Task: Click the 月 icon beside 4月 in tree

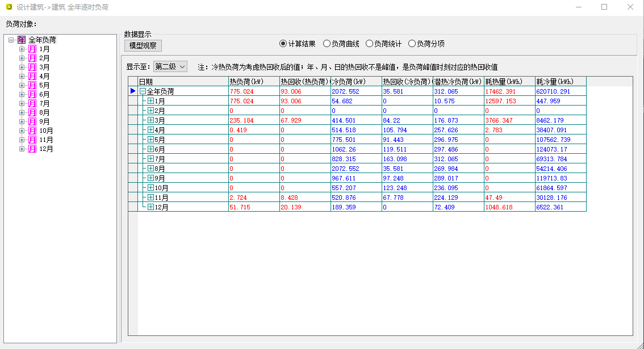Action: coord(32,77)
